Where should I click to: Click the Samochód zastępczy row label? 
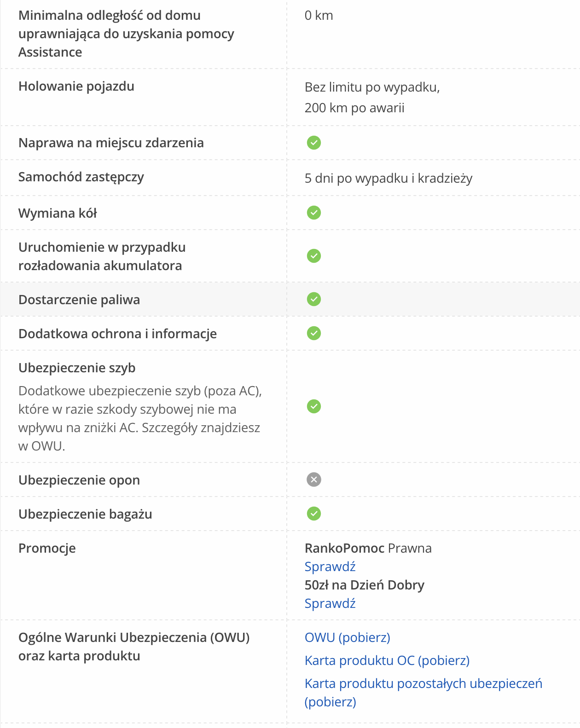[x=81, y=177]
